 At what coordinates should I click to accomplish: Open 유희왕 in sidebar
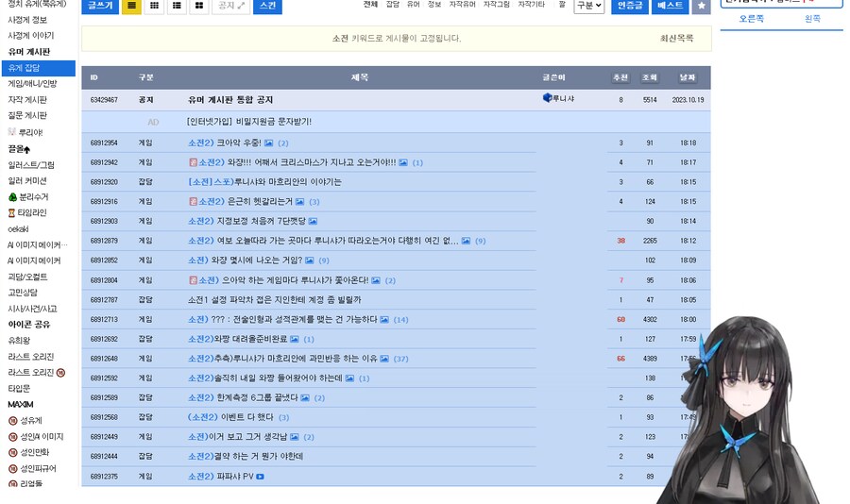click(x=19, y=341)
